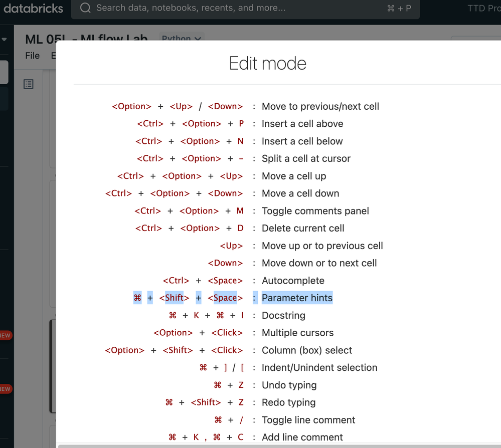Open the Edit menu beside File

click(54, 56)
